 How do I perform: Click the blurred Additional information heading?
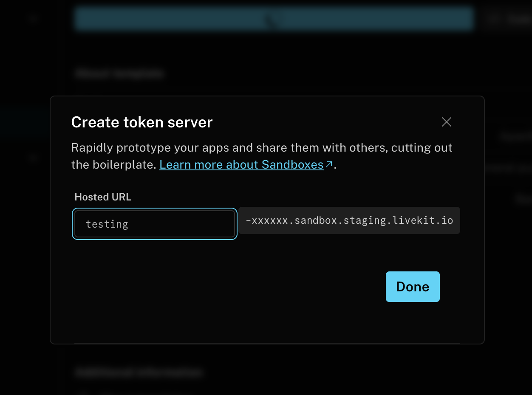click(139, 372)
